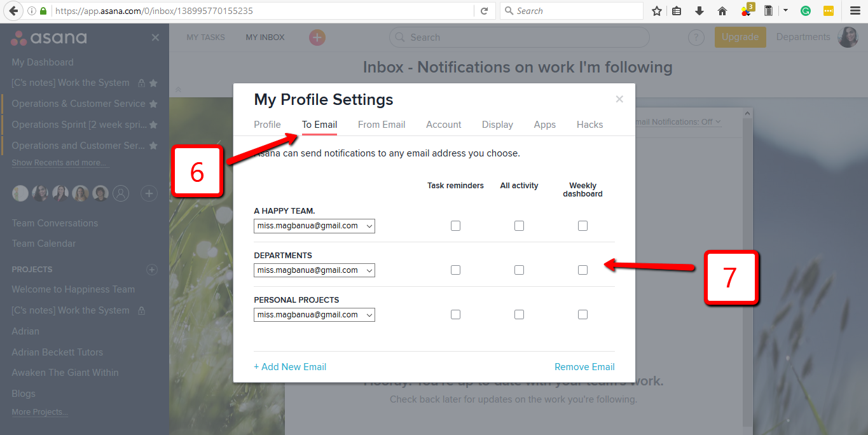Create a new project via the PROJECTS plus icon
The width and height of the screenshot is (868, 435).
pyautogui.click(x=151, y=269)
